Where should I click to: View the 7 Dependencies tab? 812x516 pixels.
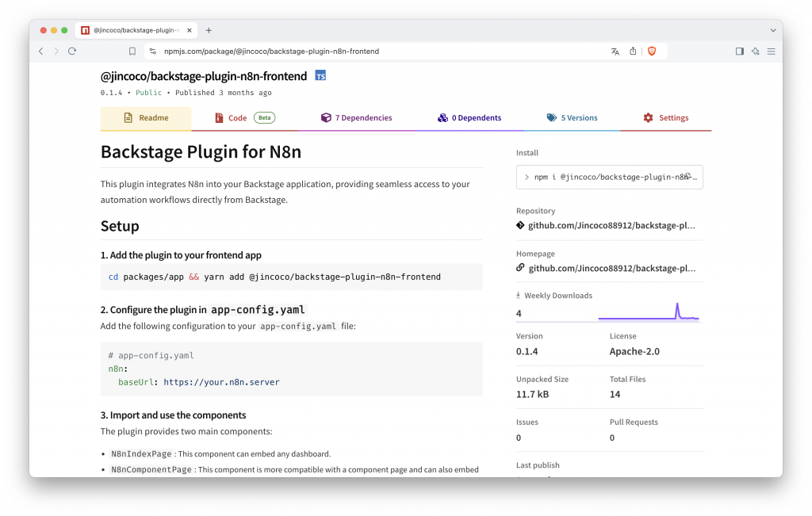tap(356, 118)
